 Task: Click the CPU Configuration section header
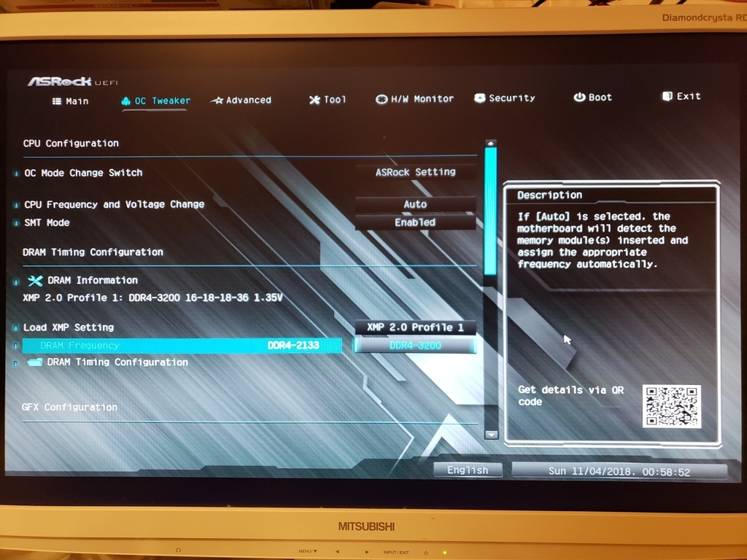tap(71, 144)
